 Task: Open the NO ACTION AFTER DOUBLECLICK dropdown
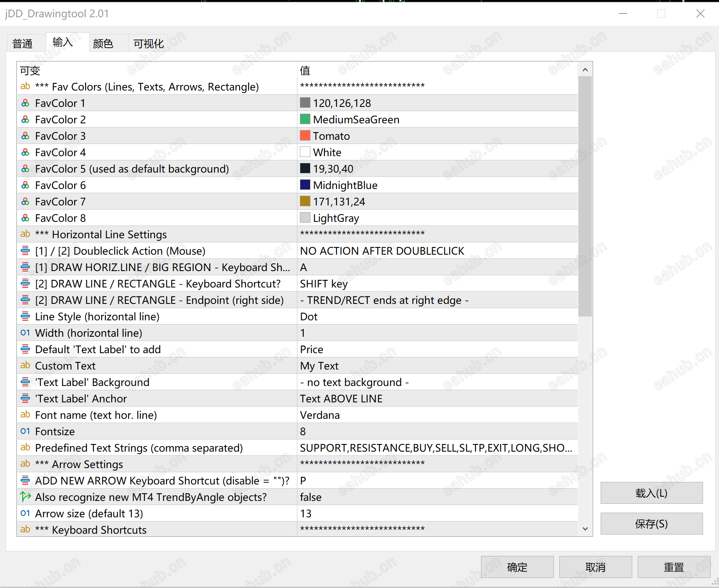tap(438, 251)
